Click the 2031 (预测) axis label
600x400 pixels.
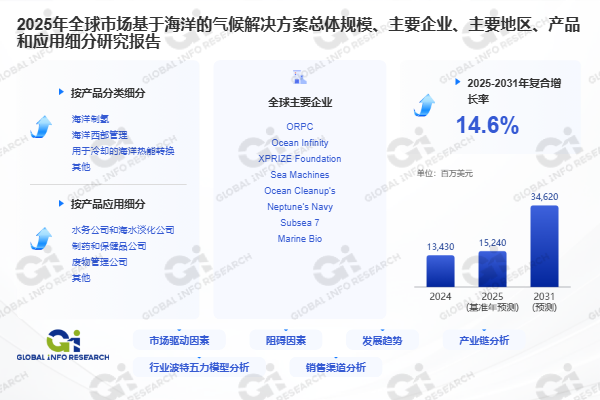544,302
